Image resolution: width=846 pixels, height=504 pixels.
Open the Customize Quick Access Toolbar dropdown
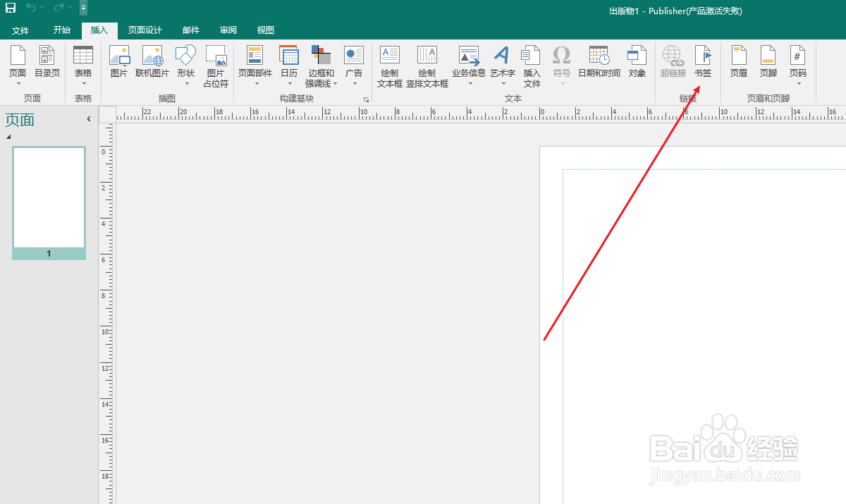coord(83,8)
